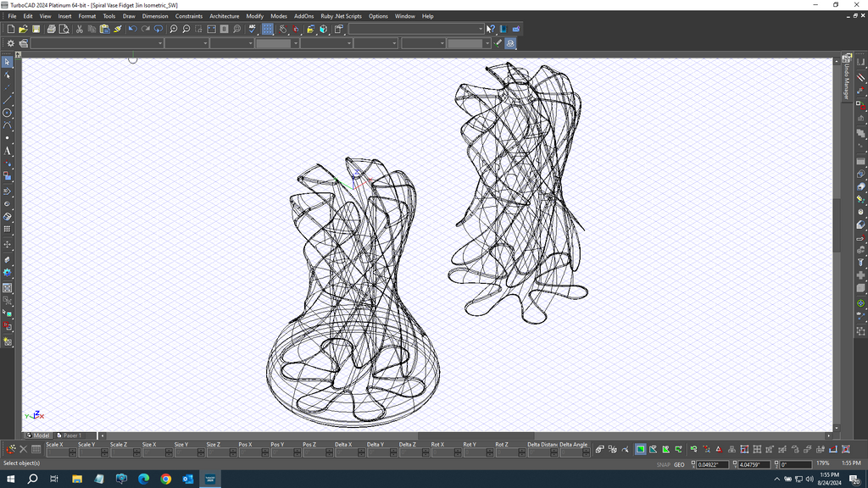This screenshot has width=868, height=488.
Task: Click the vertical scrollbar thumb
Action: (837, 224)
